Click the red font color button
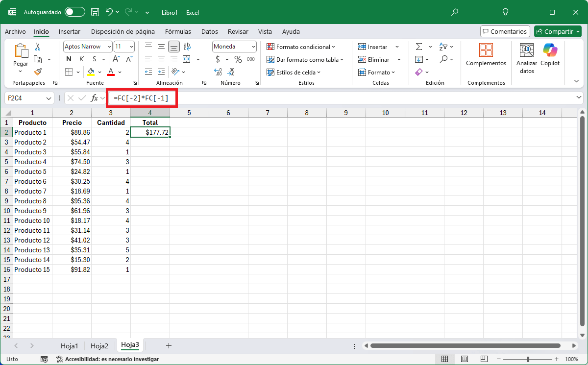Image resolution: width=588 pixels, height=365 pixels. pos(111,72)
